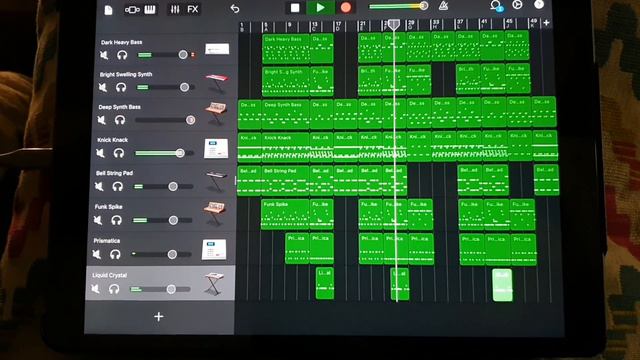Select the Dark Heavy Bass track name
This screenshot has height=360, width=640.
pos(121,42)
